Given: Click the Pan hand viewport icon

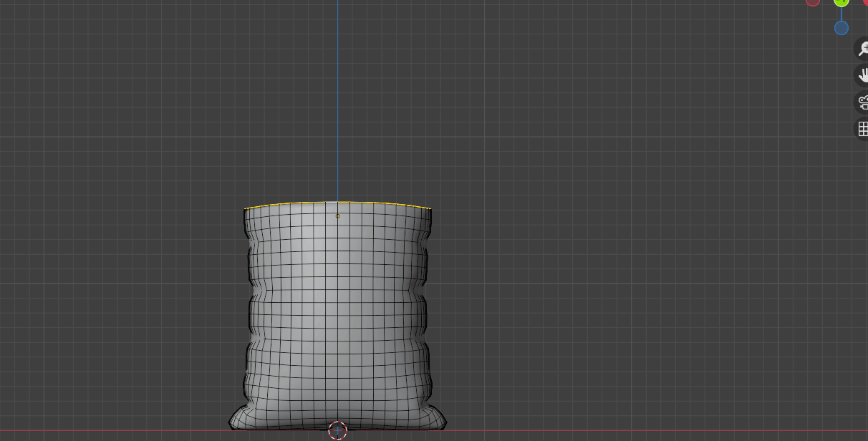Looking at the screenshot, I should 862,75.
